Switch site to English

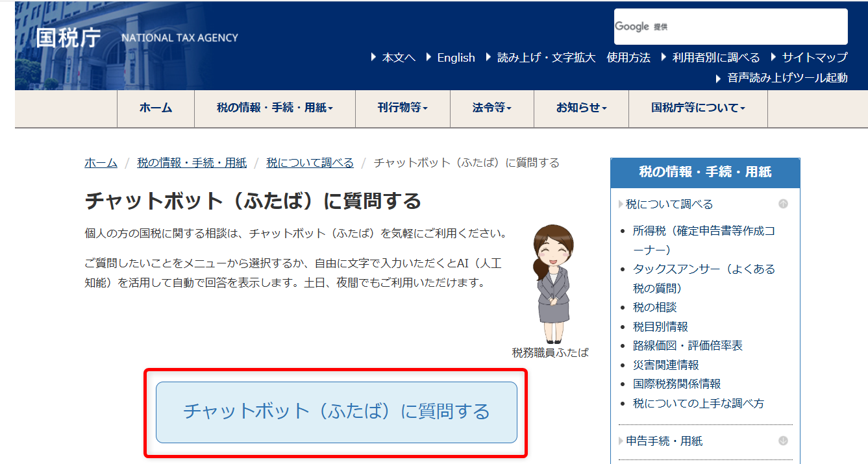[x=456, y=58]
